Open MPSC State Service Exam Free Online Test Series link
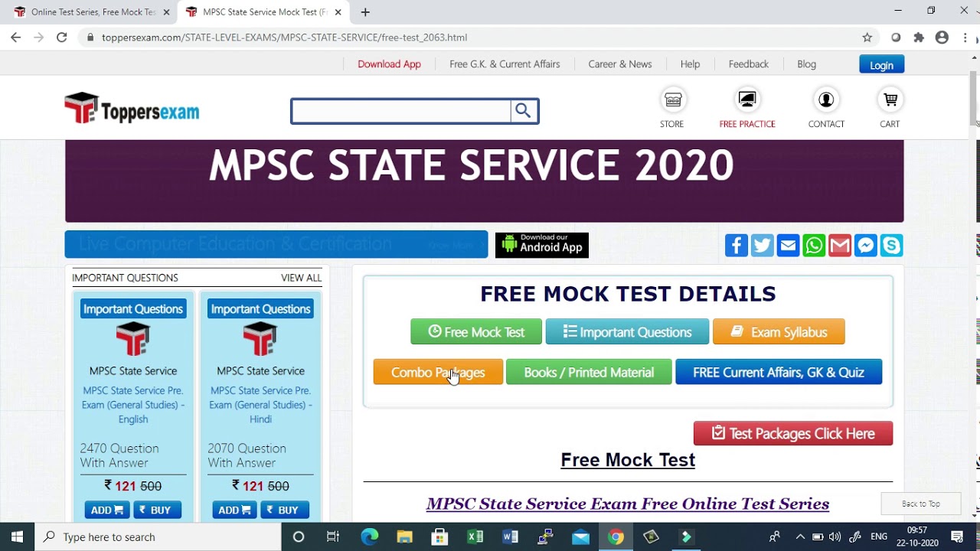 [628, 504]
